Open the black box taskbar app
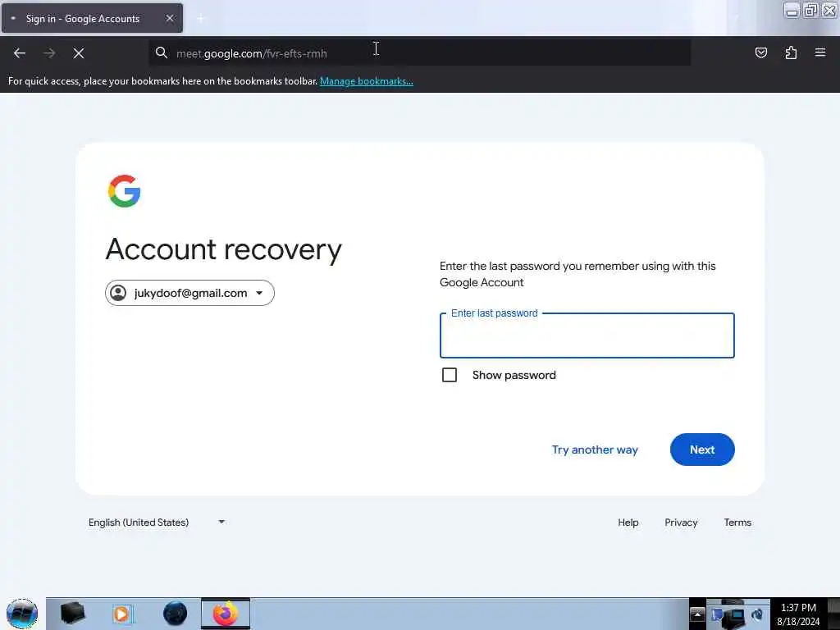840x630 pixels. tap(73, 614)
